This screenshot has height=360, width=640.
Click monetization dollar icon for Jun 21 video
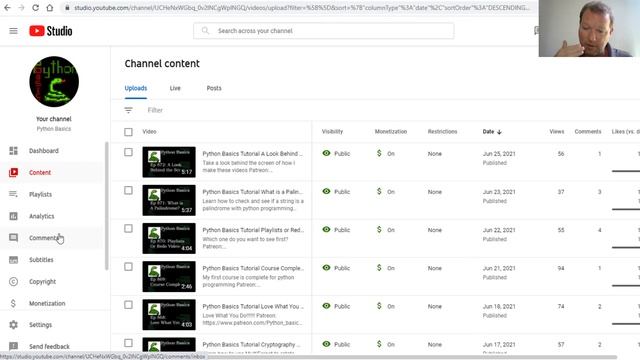click(379, 268)
